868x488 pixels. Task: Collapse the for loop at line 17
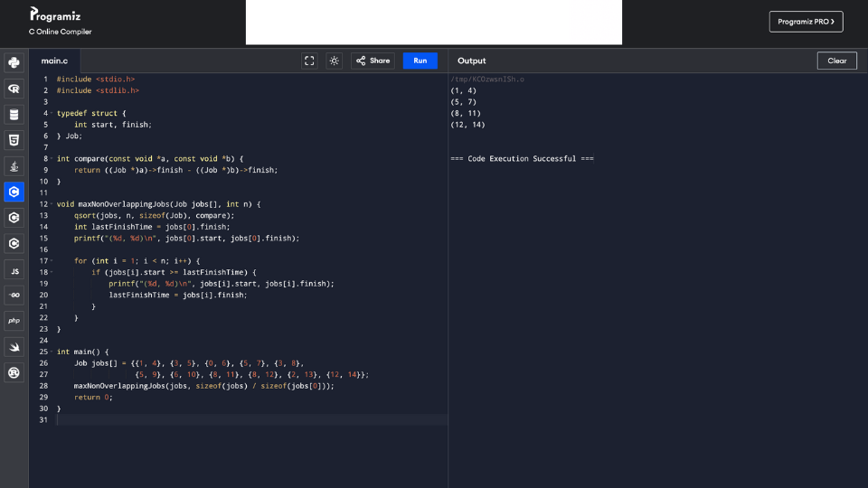52,260
